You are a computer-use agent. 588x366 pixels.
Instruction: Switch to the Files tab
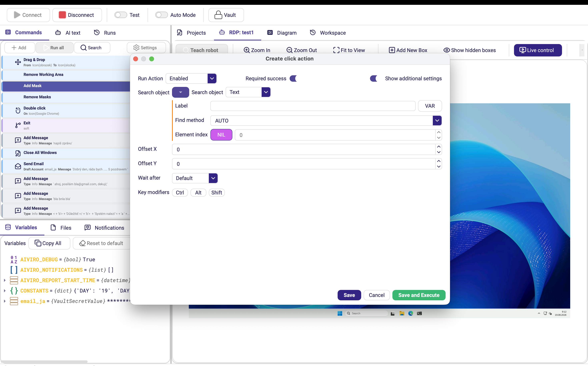(61, 227)
